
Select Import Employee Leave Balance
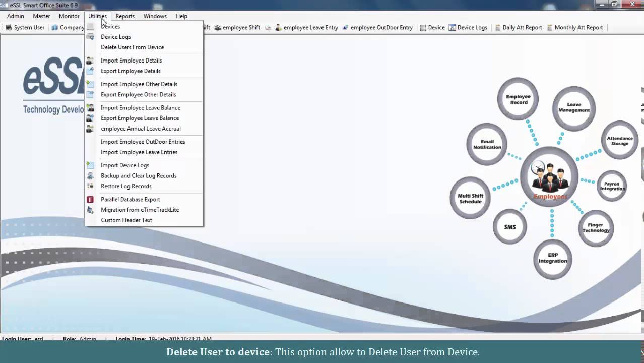[x=144, y=108]
